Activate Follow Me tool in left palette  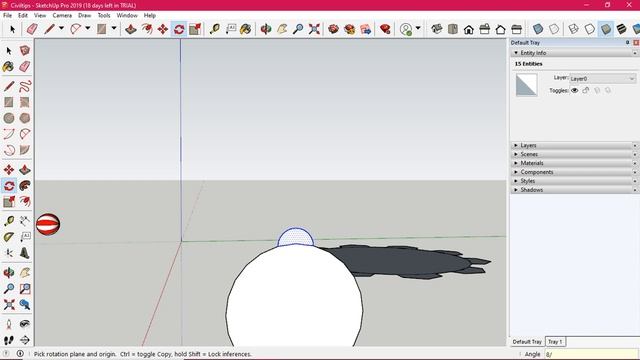pos(24,186)
